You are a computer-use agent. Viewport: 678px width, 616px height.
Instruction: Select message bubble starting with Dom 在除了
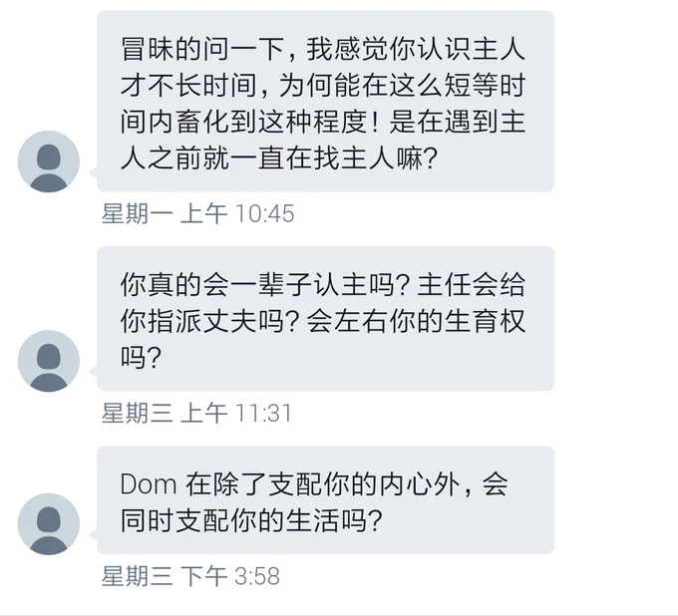325,500
